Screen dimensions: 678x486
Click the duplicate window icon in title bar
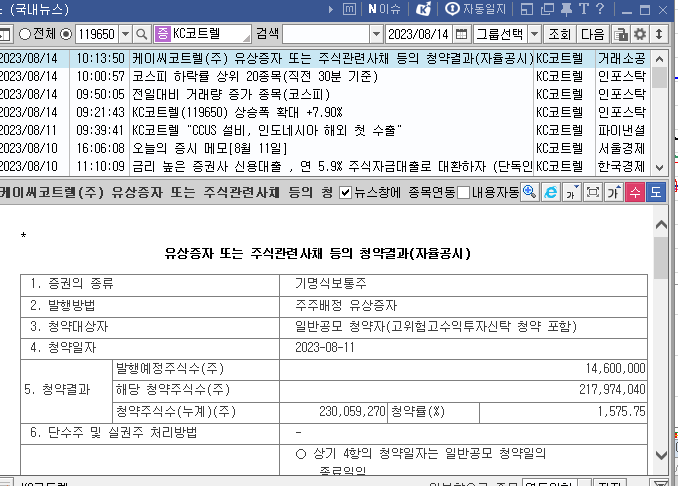[x=547, y=9]
